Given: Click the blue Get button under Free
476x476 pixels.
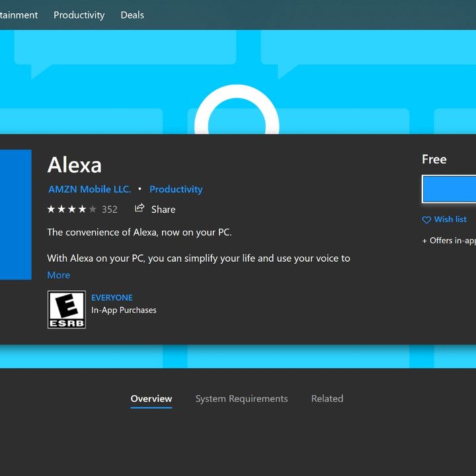Looking at the screenshot, I should [x=449, y=189].
